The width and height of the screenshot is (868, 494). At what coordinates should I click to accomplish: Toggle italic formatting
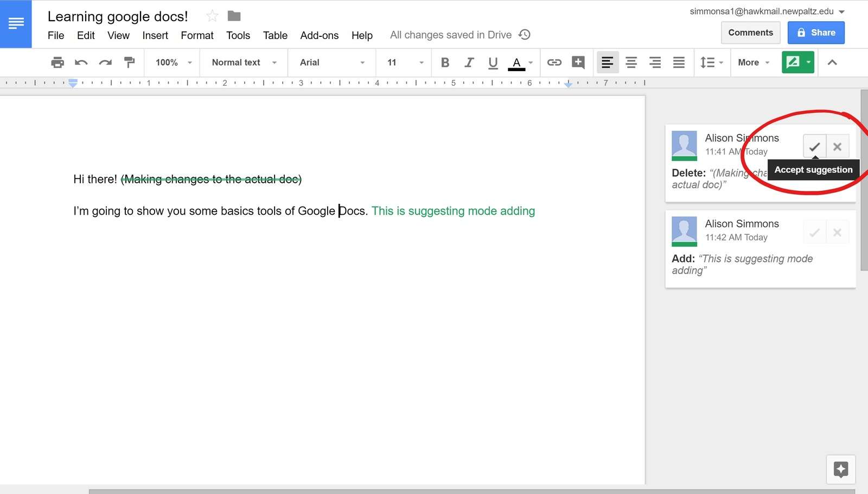click(469, 62)
